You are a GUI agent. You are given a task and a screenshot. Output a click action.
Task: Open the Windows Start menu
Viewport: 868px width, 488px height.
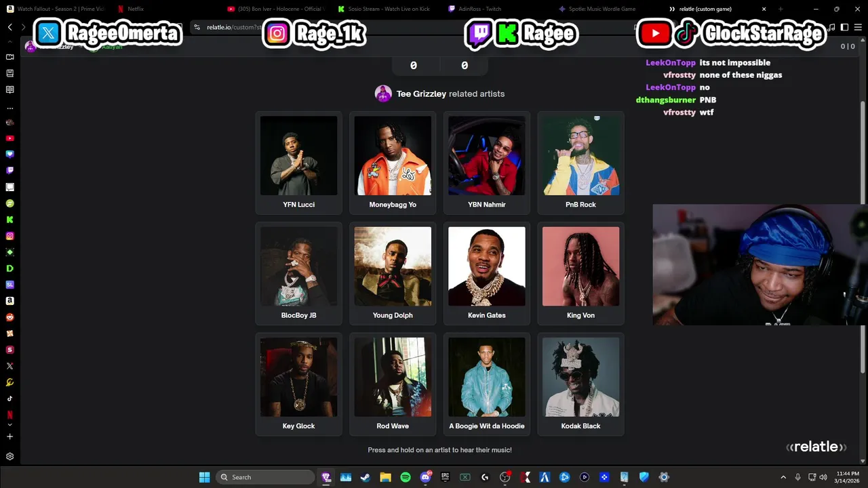tap(204, 477)
